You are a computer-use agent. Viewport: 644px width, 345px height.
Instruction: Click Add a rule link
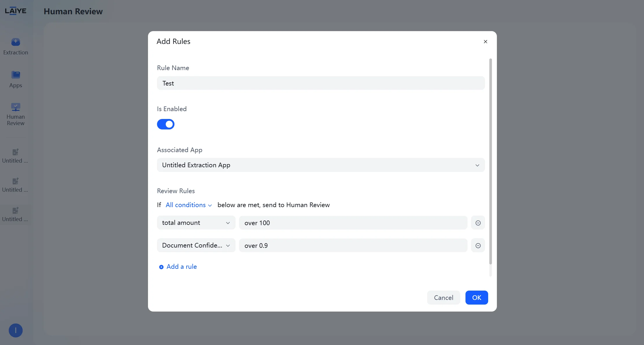click(x=178, y=267)
